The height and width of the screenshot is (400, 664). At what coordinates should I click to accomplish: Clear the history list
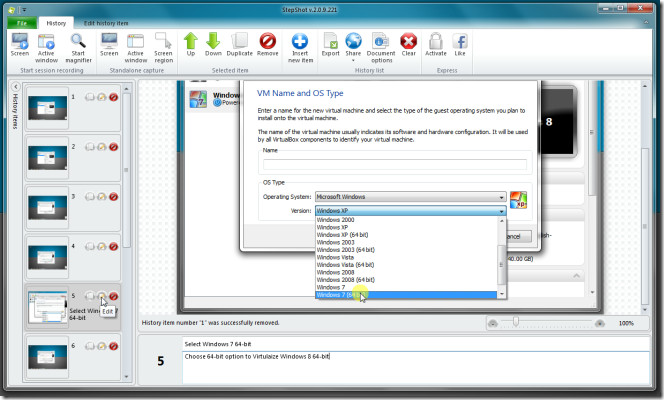[x=409, y=45]
